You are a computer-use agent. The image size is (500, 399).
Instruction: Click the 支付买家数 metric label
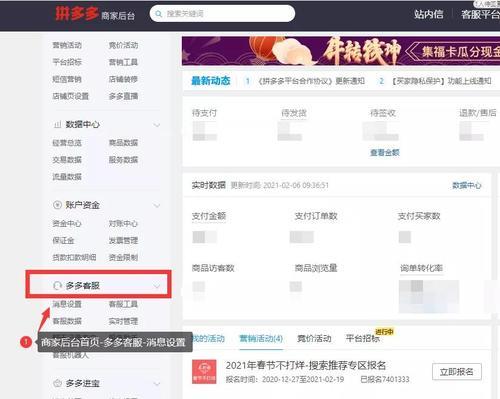point(419,216)
